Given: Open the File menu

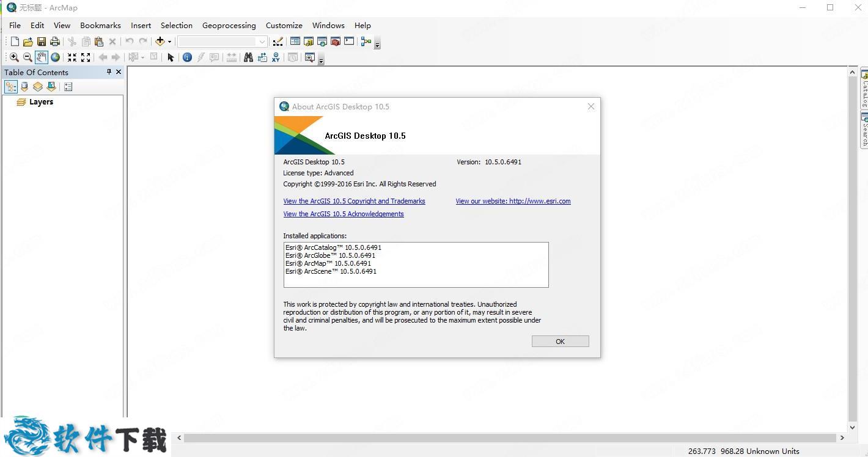Looking at the screenshot, I should coord(15,25).
